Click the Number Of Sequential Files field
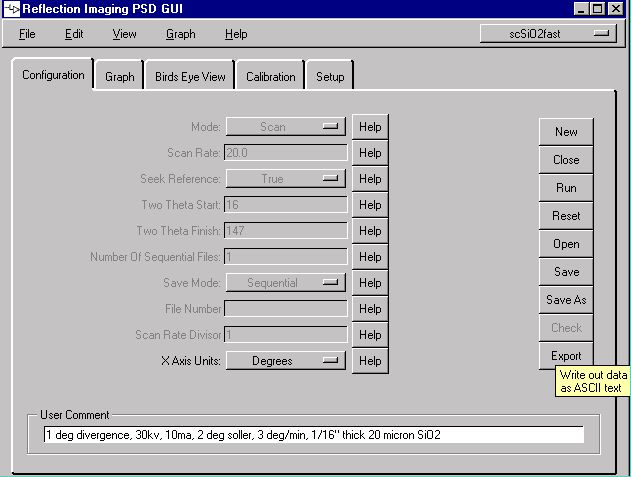The width and height of the screenshot is (631, 477). pos(286,257)
